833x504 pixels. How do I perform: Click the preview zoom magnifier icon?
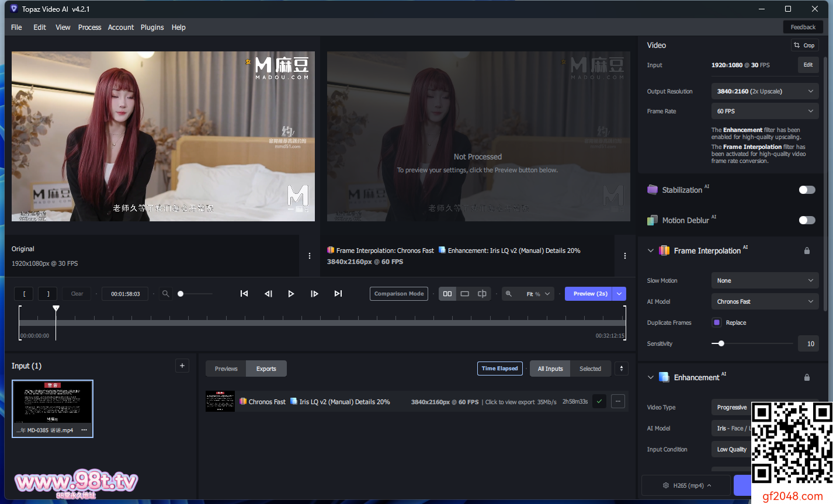coord(509,294)
